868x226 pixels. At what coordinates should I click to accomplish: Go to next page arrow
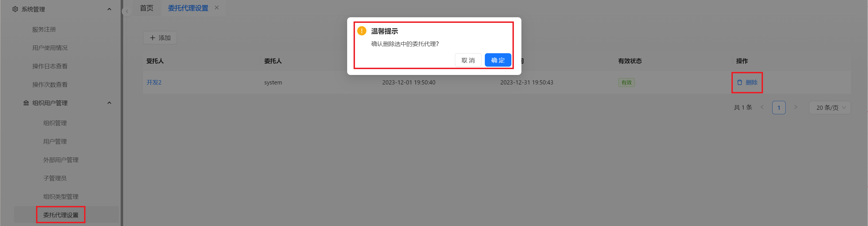(x=796, y=107)
